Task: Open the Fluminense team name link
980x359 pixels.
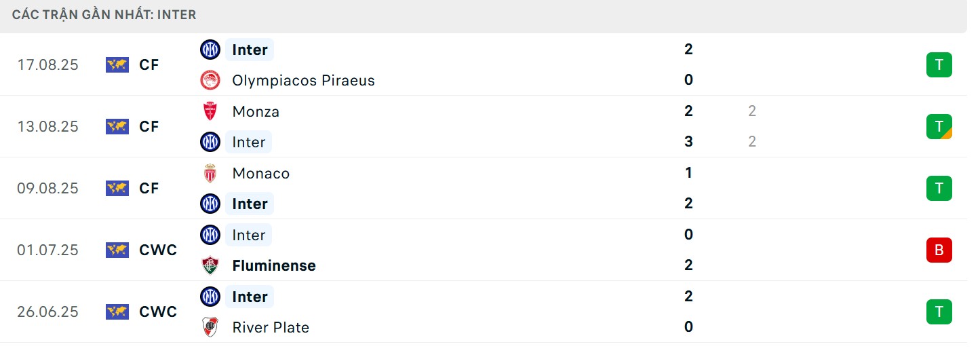Action: [273, 265]
